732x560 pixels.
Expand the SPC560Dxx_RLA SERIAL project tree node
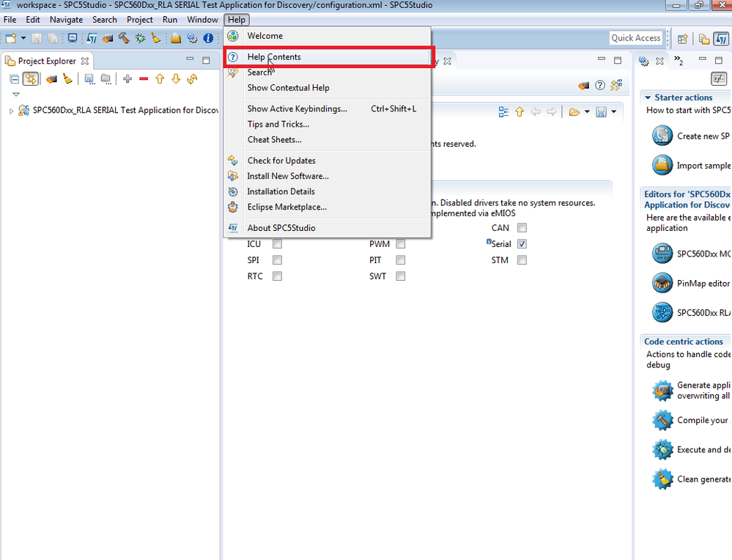11,111
